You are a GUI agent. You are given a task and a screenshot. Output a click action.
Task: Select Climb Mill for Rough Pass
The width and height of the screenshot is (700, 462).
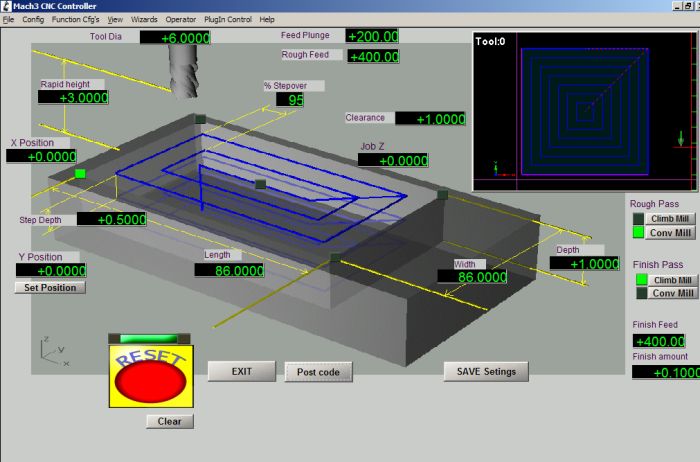670,219
